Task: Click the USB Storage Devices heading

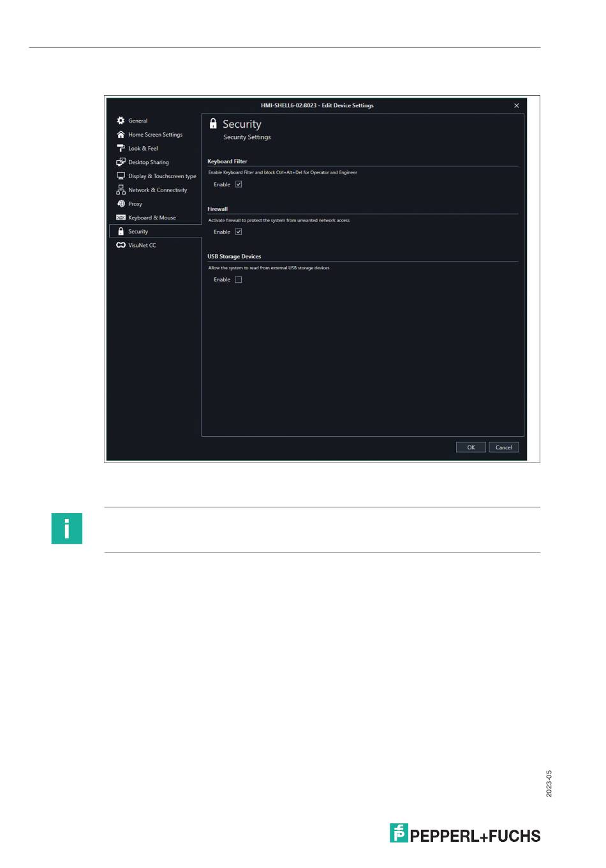Action: [234, 257]
